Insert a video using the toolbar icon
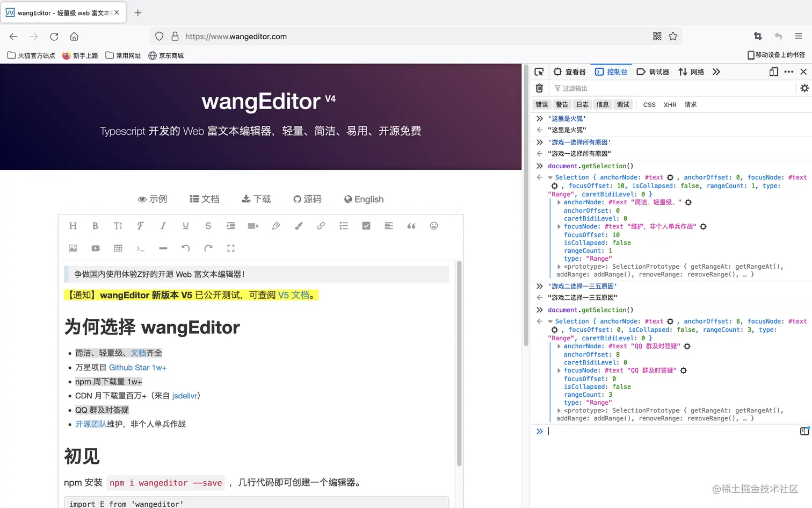Image resolution: width=812 pixels, height=508 pixels. [95, 248]
